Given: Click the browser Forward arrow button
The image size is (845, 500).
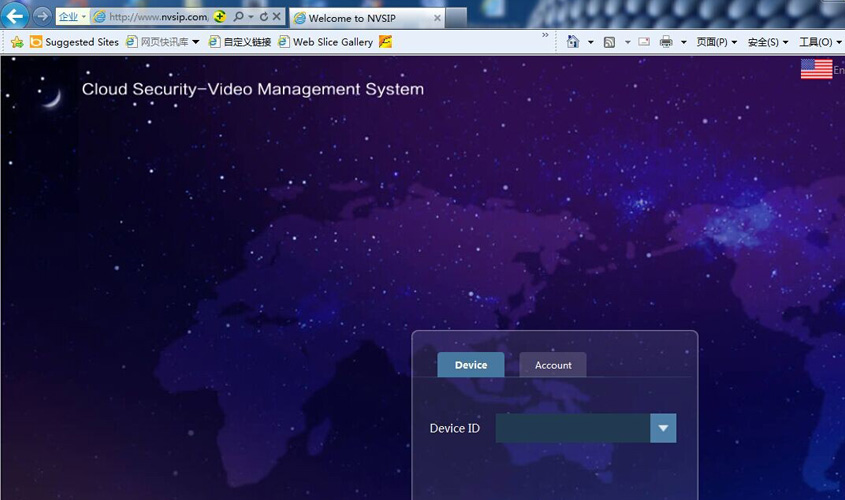Looking at the screenshot, I should [42, 16].
